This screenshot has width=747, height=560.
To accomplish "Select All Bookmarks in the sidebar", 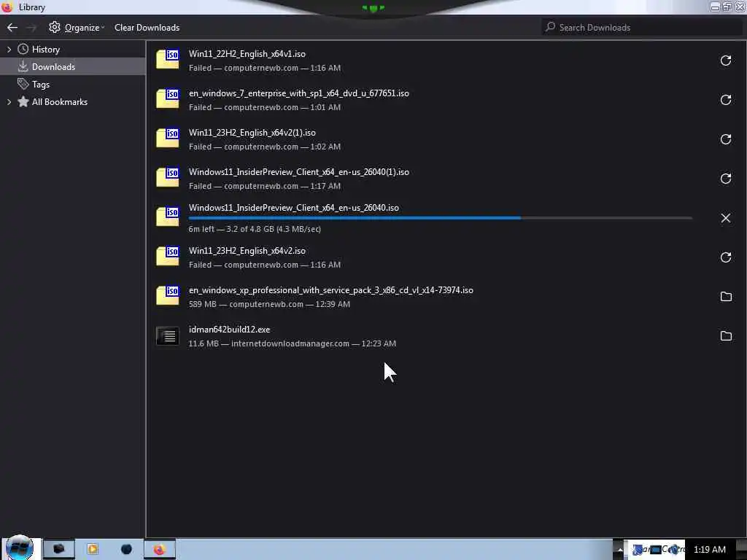I will (60, 102).
